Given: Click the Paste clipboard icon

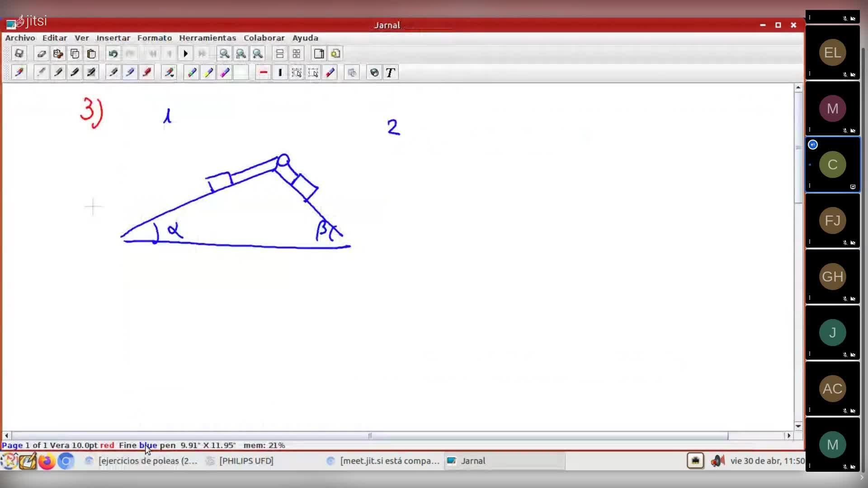Looking at the screenshot, I should pos(92,54).
